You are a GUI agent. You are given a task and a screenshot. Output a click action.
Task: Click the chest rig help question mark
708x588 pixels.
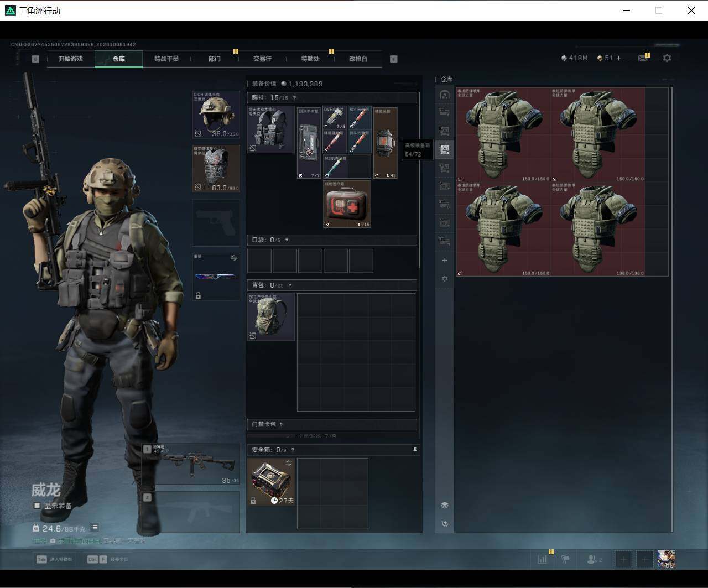[294, 98]
